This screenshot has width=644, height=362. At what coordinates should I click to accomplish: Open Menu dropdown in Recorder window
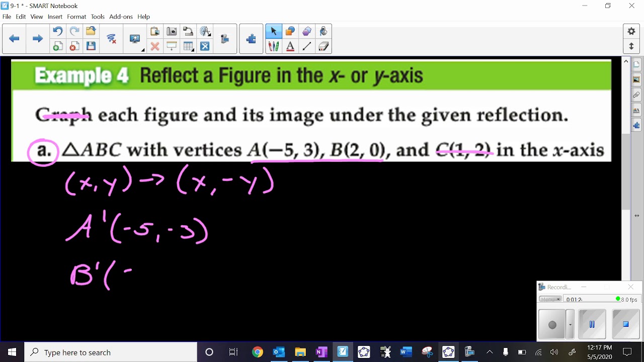550,299
